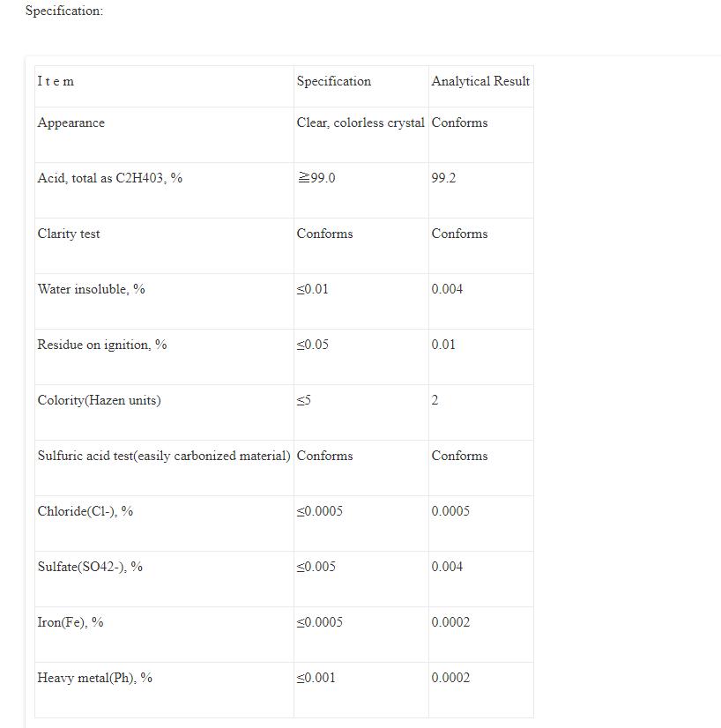Image resolution: width=721 pixels, height=728 pixels.
Task: Select the 'Residue on ignition, %' label
Action: coord(101,345)
